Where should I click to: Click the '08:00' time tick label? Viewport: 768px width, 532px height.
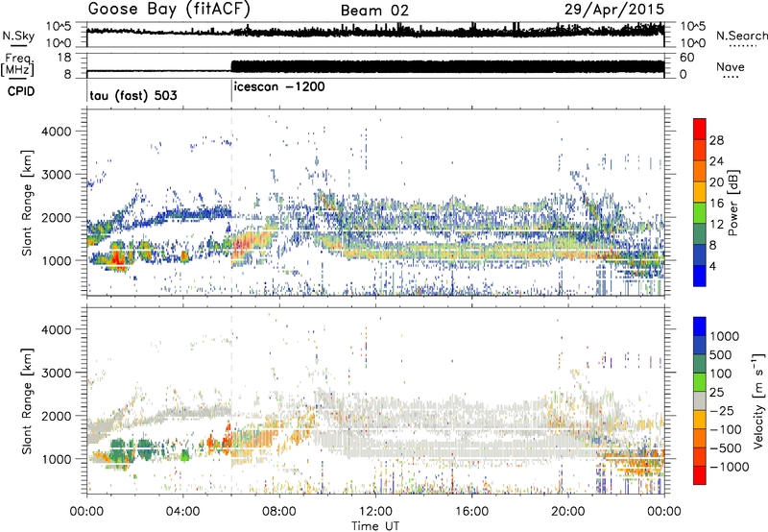(279, 512)
